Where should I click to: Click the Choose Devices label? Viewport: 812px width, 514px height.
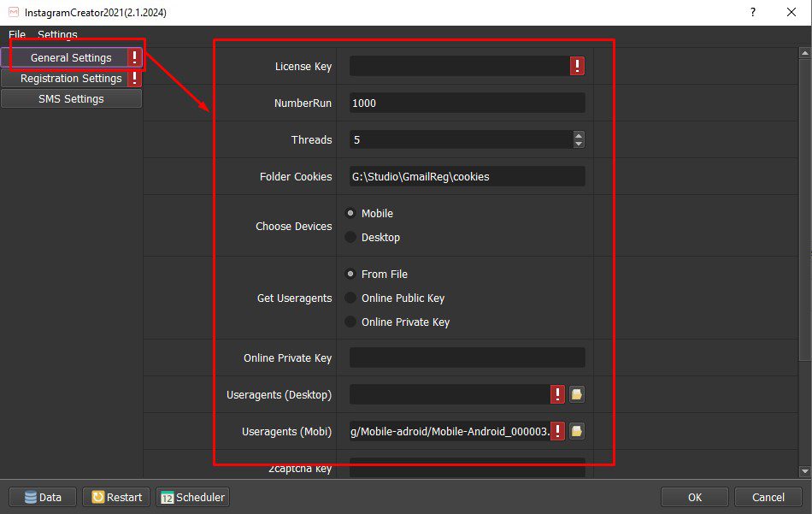[x=294, y=227]
